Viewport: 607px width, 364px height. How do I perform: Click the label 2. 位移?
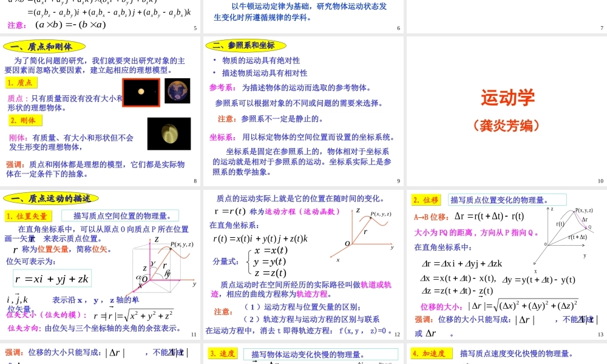(426, 200)
